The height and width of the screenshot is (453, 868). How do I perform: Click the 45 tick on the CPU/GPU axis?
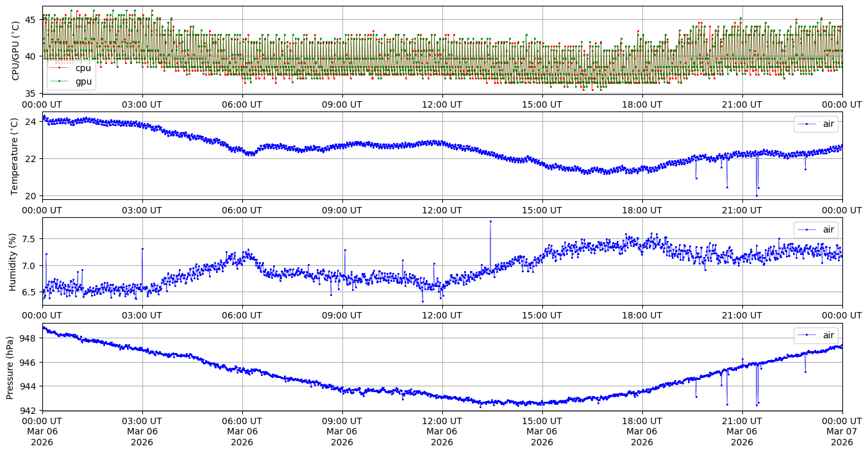tap(32, 20)
